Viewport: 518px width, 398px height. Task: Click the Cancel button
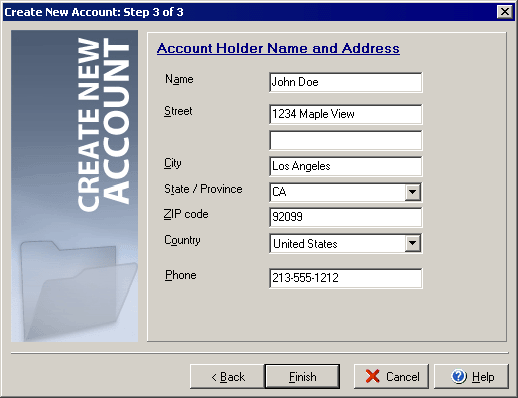[x=391, y=377]
